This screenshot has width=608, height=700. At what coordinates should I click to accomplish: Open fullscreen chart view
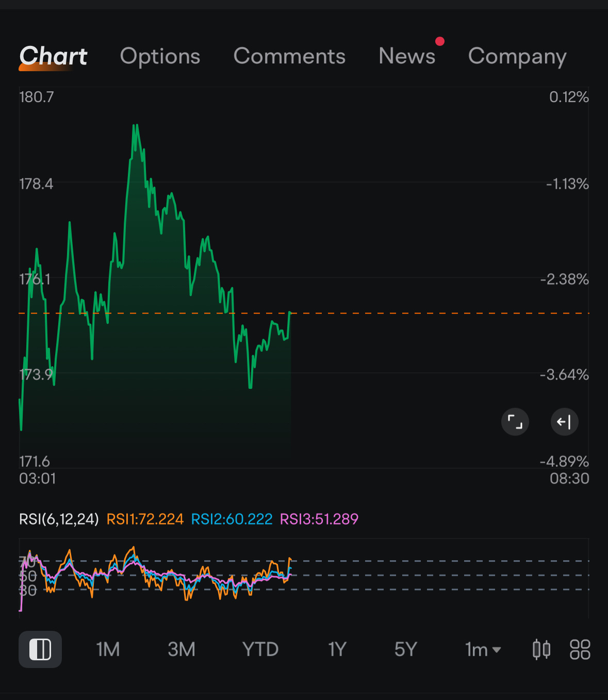[x=515, y=421]
